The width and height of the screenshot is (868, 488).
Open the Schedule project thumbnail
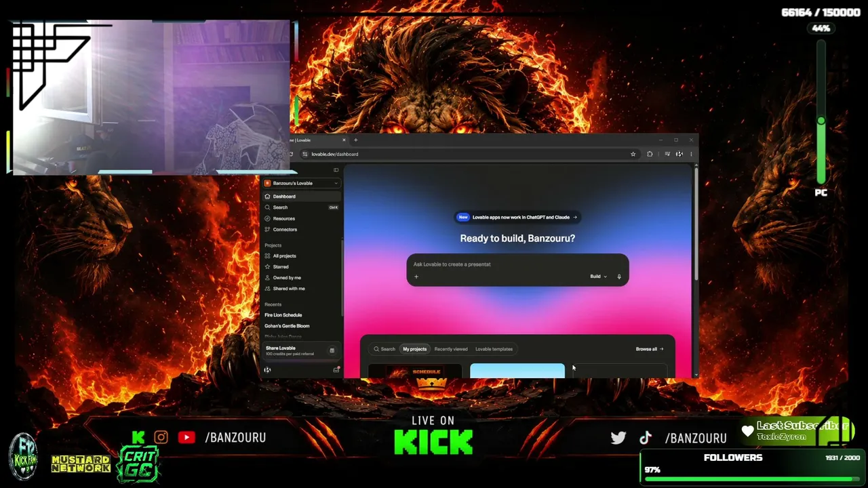(415, 371)
